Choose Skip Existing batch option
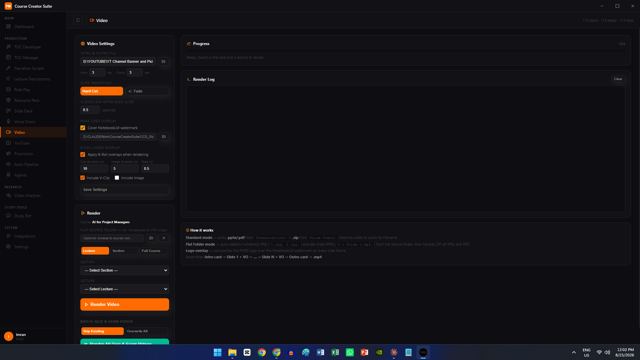This screenshot has height=360, width=640. click(102, 331)
